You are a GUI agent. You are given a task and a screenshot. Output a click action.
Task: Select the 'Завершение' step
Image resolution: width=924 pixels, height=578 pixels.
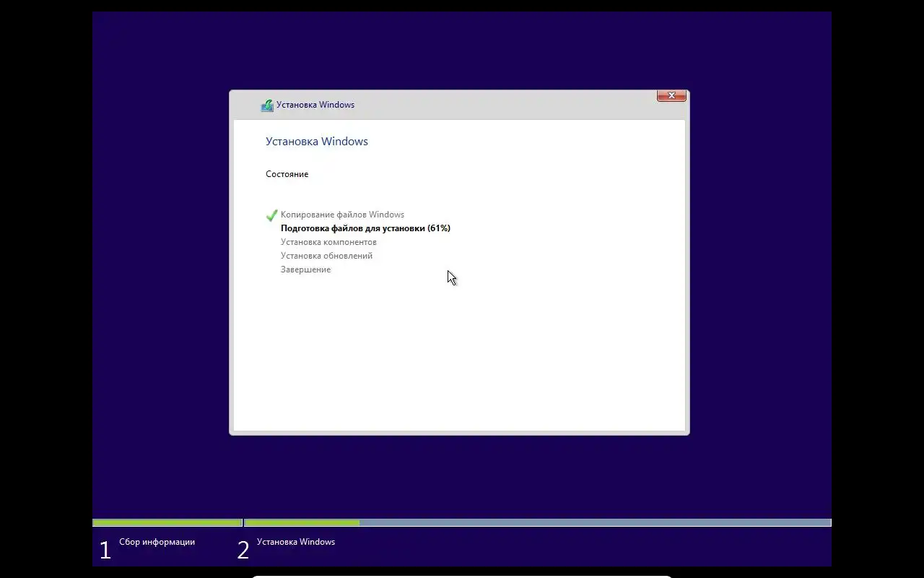[305, 269]
